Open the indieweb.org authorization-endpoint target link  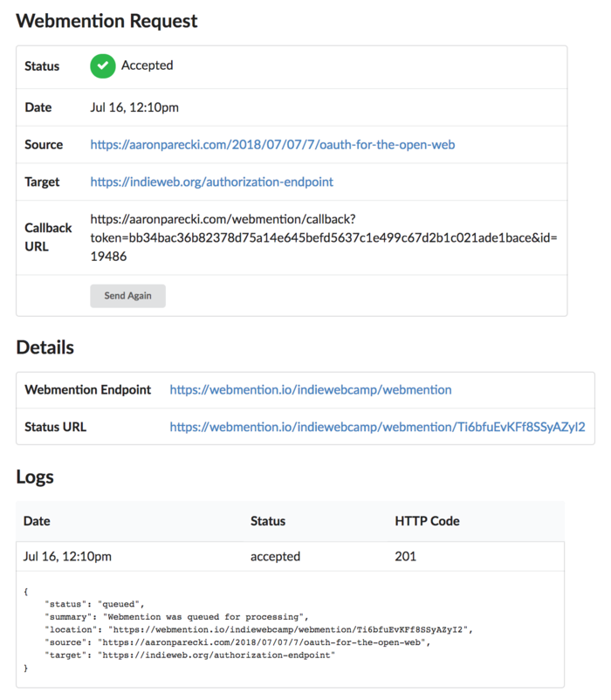[211, 182]
